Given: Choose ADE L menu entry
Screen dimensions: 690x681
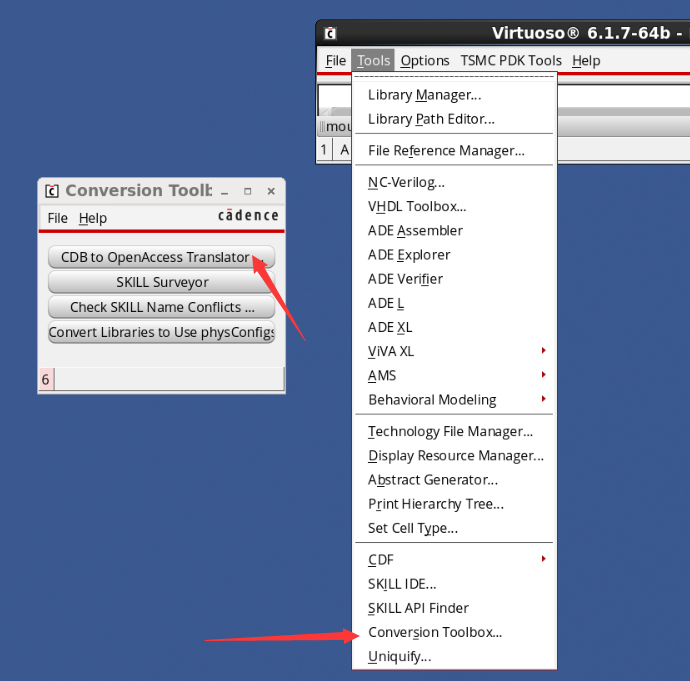Looking at the screenshot, I should (x=454, y=303).
